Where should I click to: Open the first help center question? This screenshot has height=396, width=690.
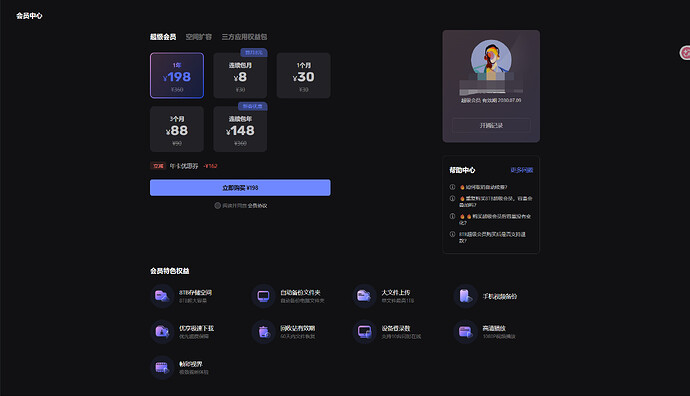click(483, 187)
